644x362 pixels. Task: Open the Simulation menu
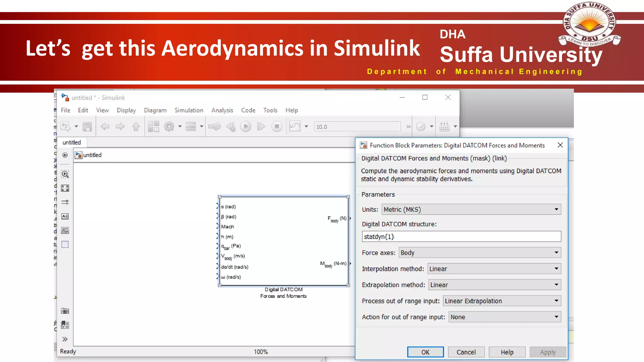pos(189,110)
